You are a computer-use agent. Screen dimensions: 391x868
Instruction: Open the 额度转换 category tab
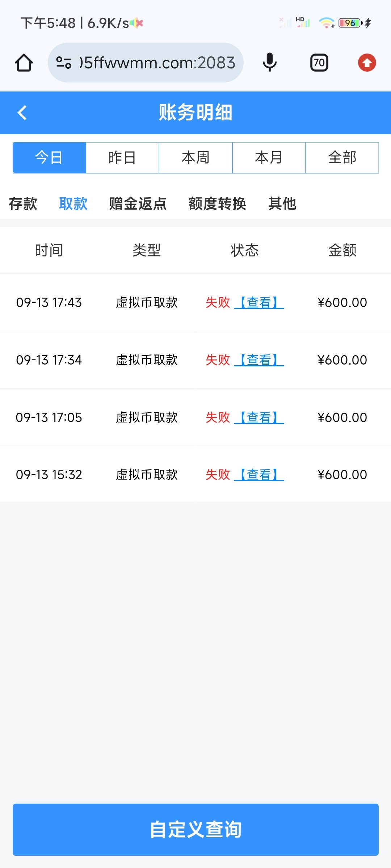coord(217,204)
